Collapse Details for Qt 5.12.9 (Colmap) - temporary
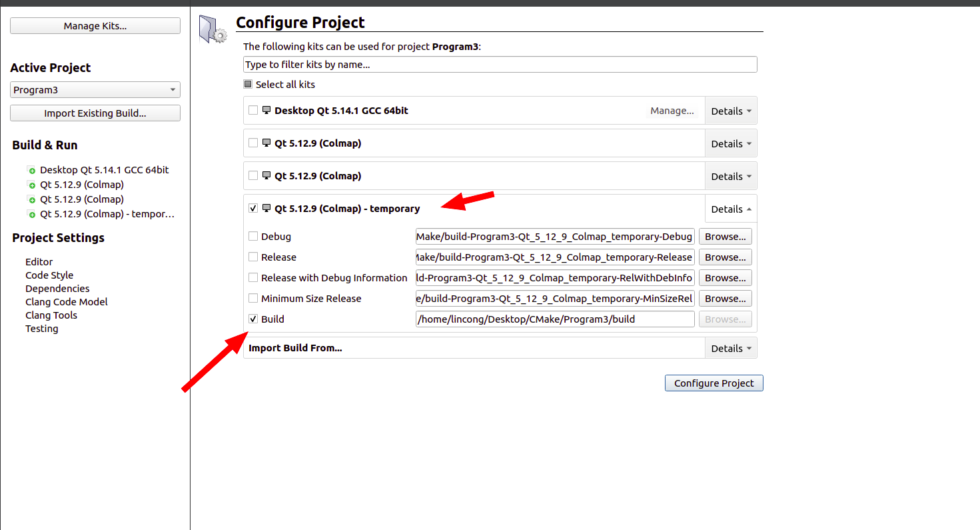Screen dimensions: 980x530 pyautogui.click(x=731, y=208)
